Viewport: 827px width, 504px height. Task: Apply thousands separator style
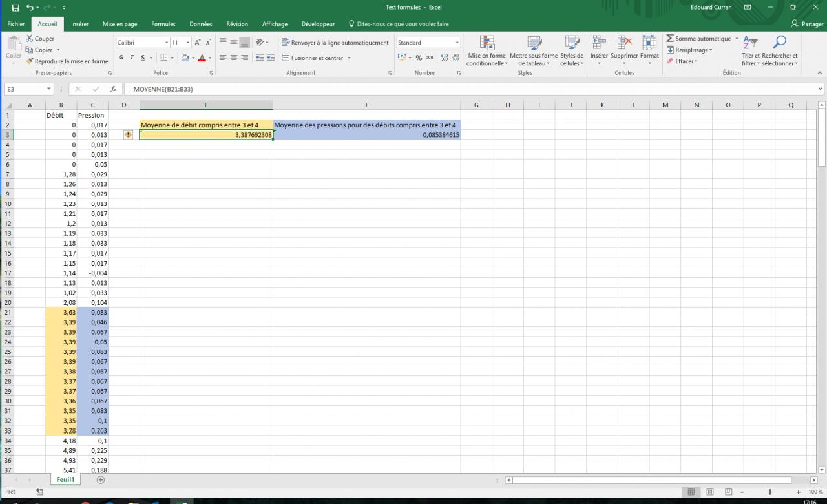point(430,58)
